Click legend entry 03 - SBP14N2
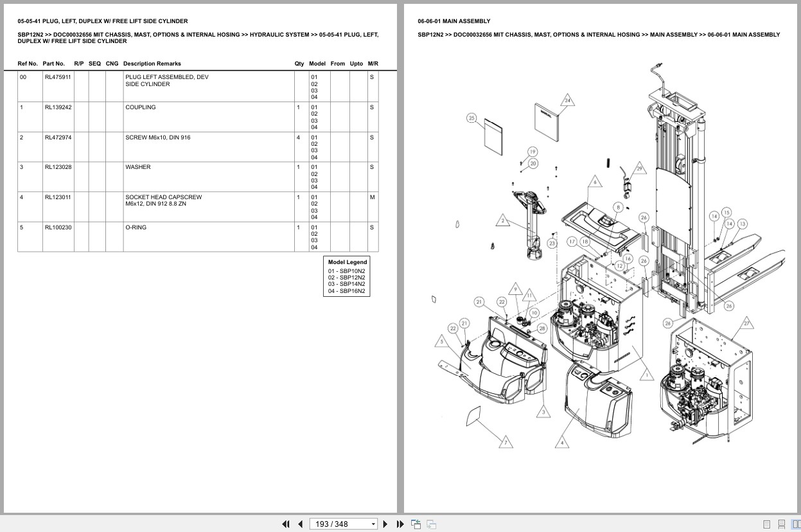This screenshot has width=801, height=532. coord(346,284)
